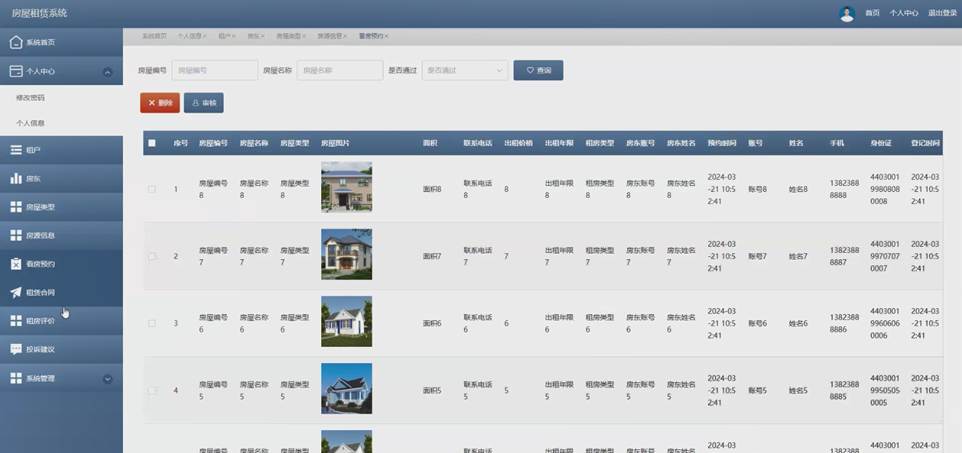
Task: Switch to the 系统首页 tab
Action: (x=155, y=36)
